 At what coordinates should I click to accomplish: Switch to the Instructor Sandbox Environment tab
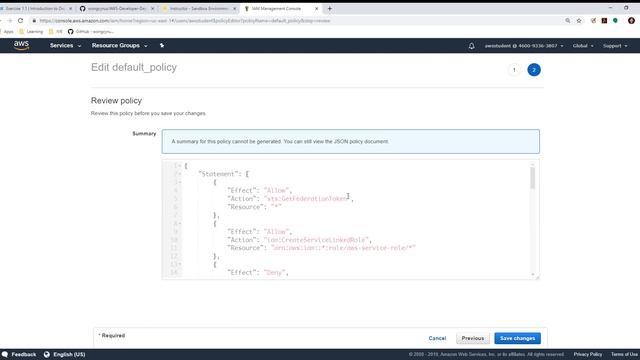click(199, 9)
